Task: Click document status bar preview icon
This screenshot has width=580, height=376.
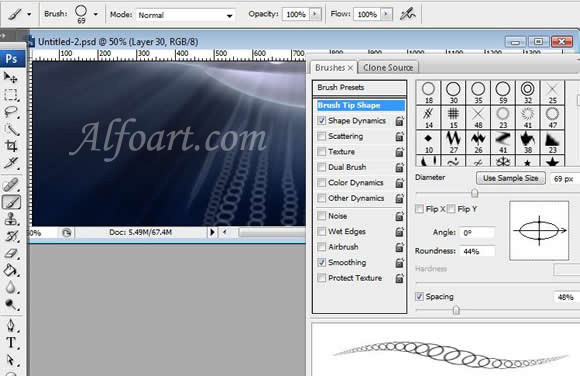Action: pos(67,233)
